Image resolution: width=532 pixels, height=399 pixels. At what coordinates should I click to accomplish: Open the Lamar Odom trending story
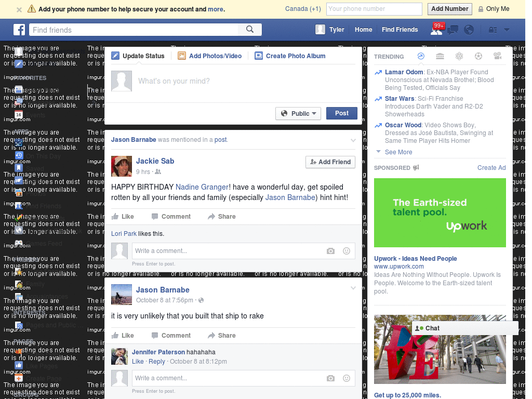404,72
